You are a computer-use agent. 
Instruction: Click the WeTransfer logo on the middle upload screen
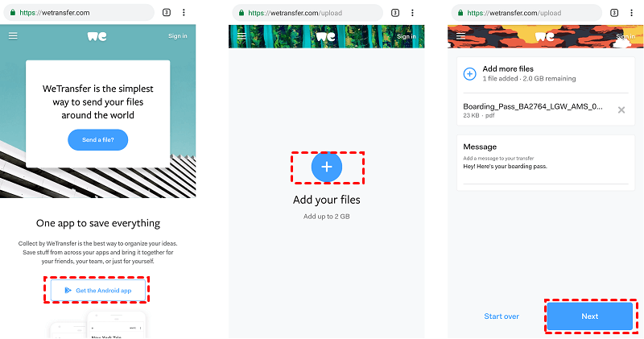tap(325, 36)
